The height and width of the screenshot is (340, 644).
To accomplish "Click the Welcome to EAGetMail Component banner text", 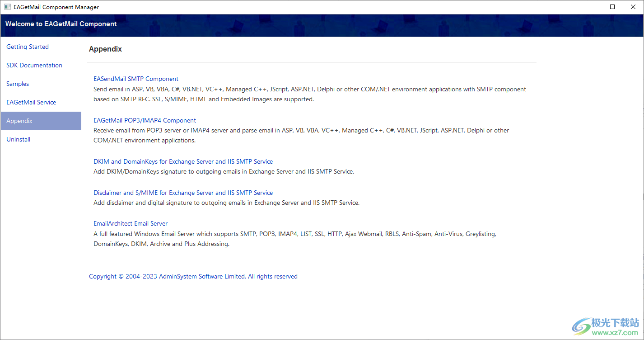I will click(61, 24).
